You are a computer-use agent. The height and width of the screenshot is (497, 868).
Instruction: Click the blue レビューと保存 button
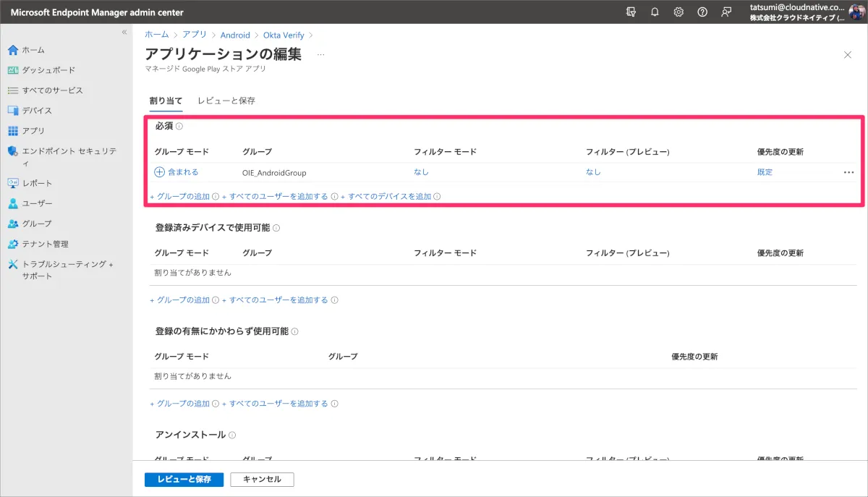(184, 480)
